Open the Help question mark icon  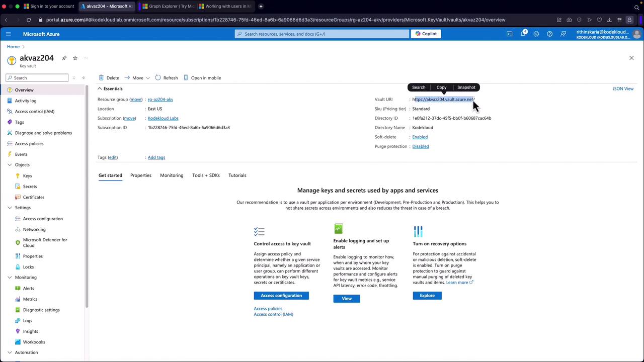click(550, 34)
